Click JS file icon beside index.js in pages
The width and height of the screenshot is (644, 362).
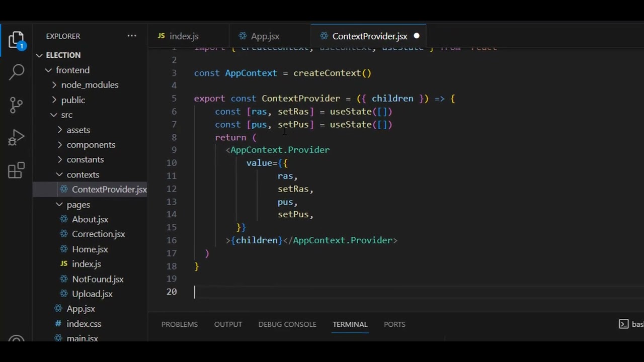64,263
